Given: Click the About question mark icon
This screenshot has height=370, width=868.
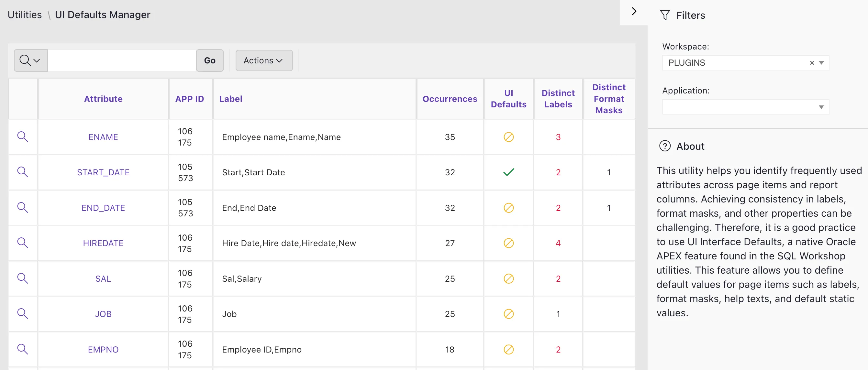Looking at the screenshot, I should [664, 146].
